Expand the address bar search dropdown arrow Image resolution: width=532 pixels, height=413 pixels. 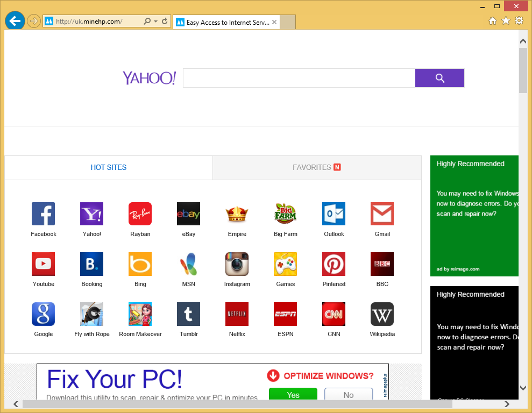point(155,22)
